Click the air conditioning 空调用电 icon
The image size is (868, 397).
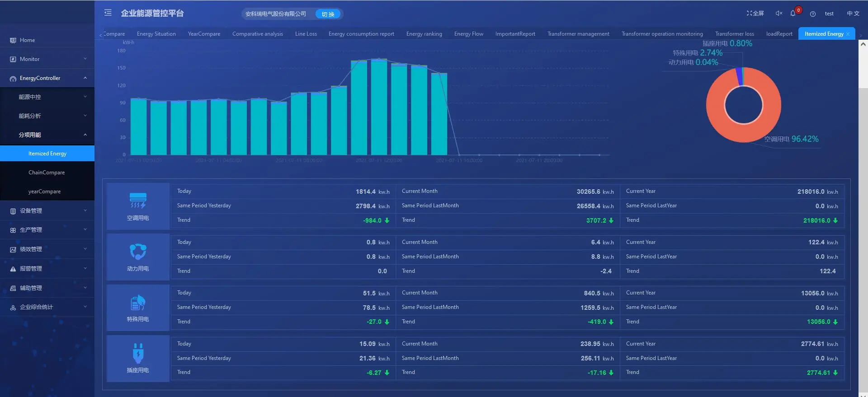pos(138,201)
